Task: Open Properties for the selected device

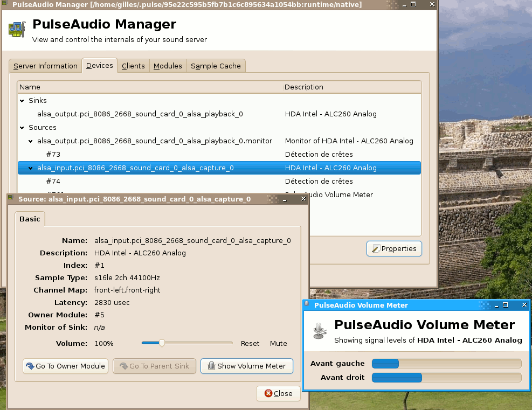Action: tap(394, 248)
